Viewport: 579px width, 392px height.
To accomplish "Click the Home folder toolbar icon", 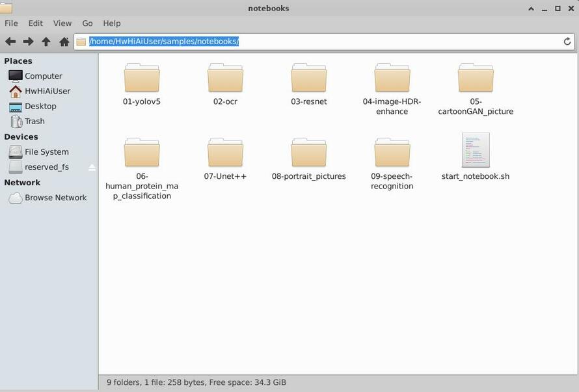I will (x=64, y=42).
